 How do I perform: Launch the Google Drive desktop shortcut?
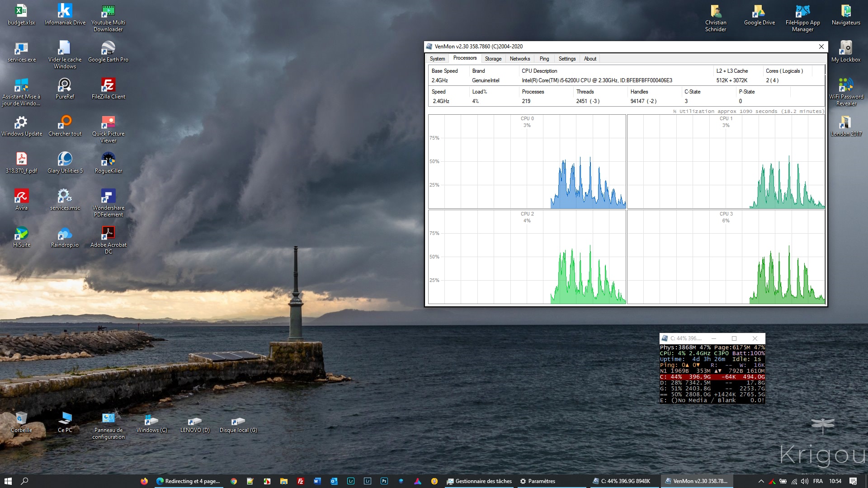click(x=759, y=14)
